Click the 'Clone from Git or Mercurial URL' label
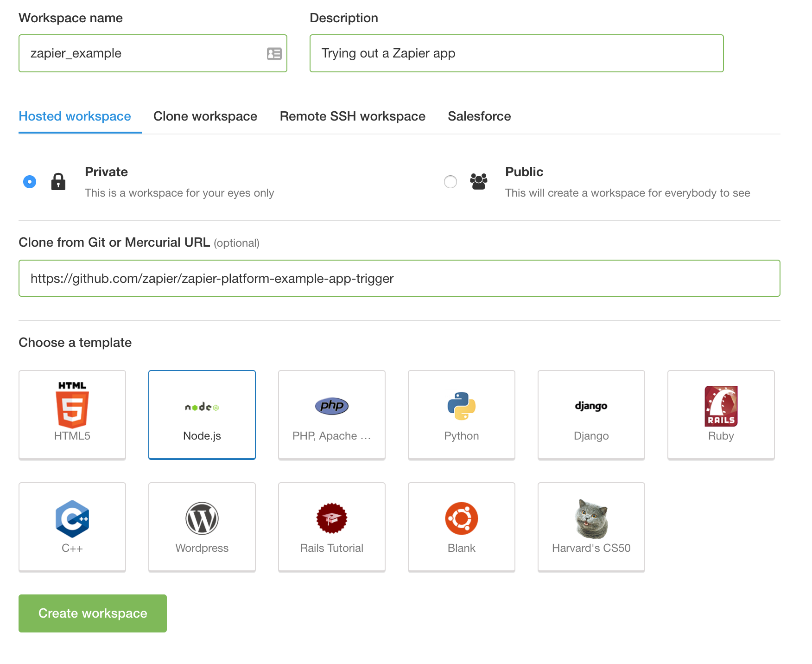The image size is (812, 664). (x=114, y=243)
